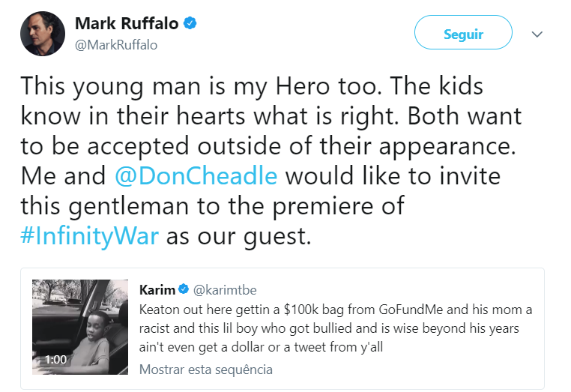The width and height of the screenshot is (571, 392).
Task: Click the Mostrar esta sequência link
Action: pos(206,369)
